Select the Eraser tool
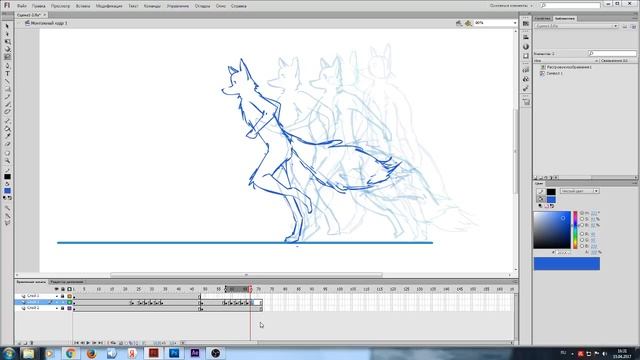The height and width of the screenshot is (360, 640). [x=7, y=144]
